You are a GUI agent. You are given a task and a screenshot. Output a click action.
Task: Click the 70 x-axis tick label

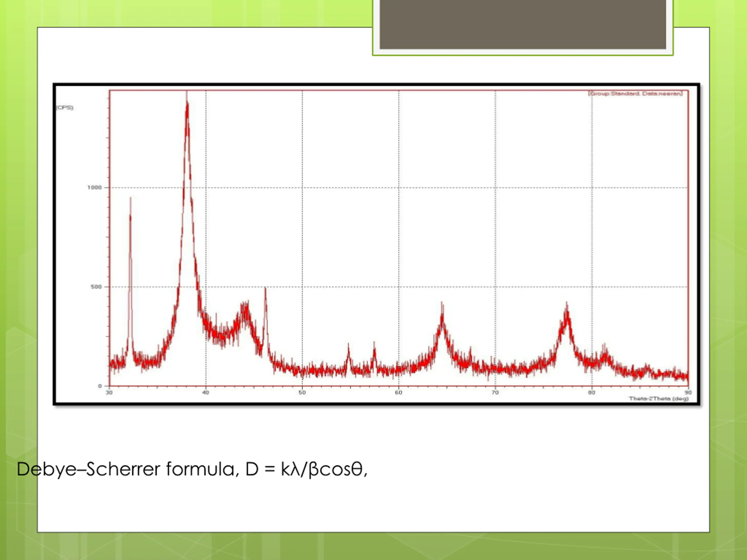[495, 392]
